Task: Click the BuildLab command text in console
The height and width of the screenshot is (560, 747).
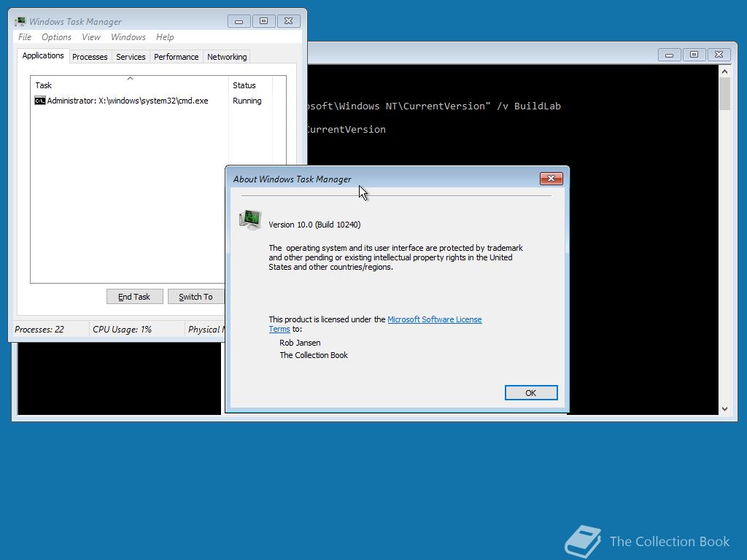Action: 537,106
